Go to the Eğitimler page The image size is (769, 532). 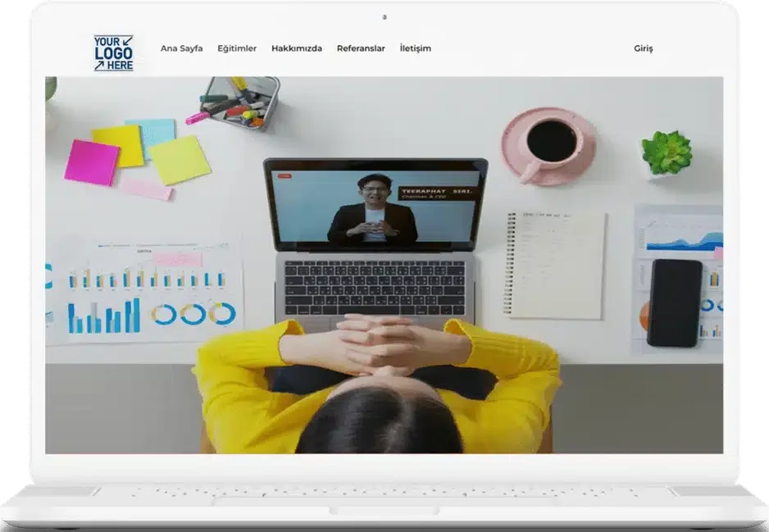coord(237,48)
